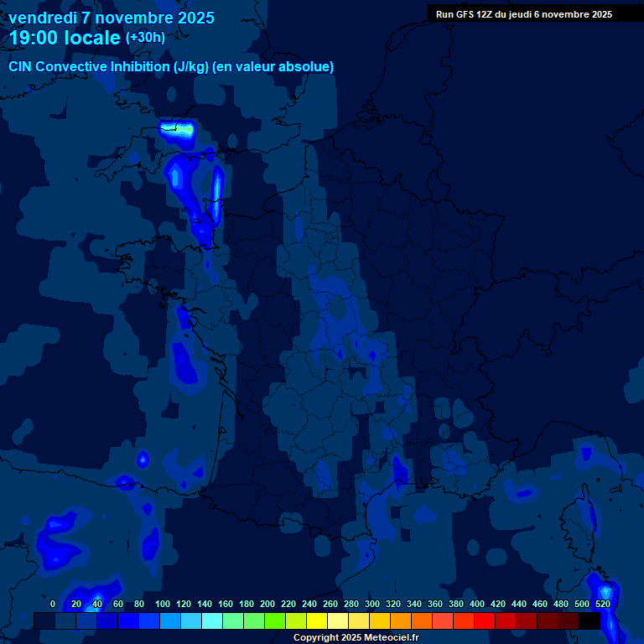
Task: Pick the orange 320 J/kg legend swatch
Action: point(401,621)
